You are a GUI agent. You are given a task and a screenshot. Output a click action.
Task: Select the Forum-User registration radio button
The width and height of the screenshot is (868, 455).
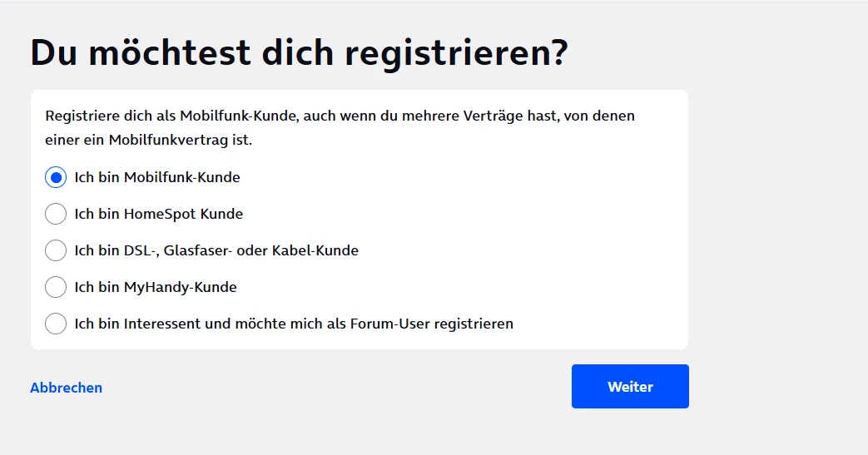(x=56, y=324)
